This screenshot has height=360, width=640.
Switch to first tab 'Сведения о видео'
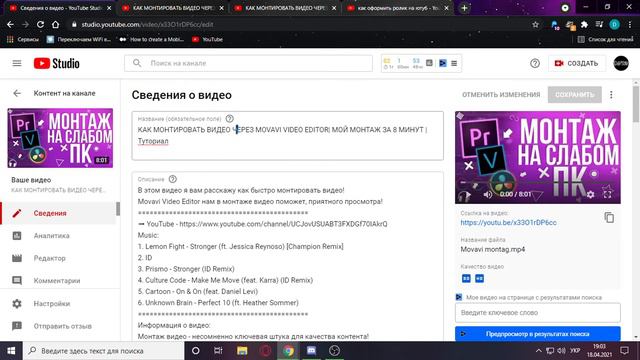[x=60, y=8]
